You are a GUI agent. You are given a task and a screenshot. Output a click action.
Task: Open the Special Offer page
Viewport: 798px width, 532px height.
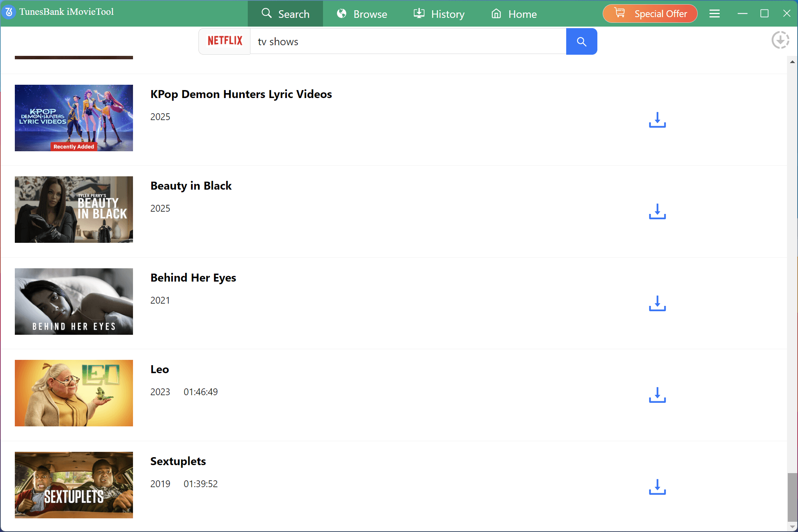coord(650,13)
